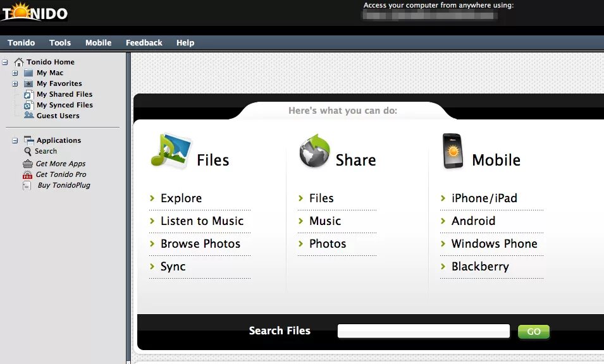Collapse the Tonido Home tree node

tap(5, 62)
